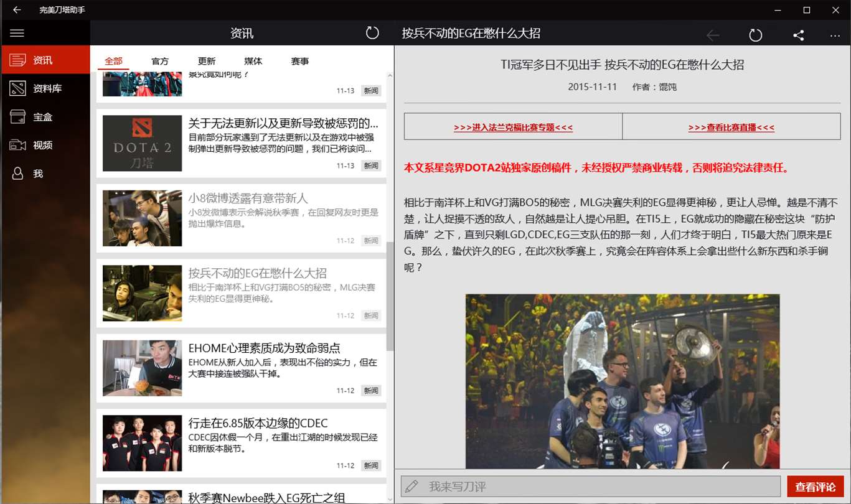Click the 我来写刀评 comment field
The width and height of the screenshot is (851, 504).
(x=591, y=487)
